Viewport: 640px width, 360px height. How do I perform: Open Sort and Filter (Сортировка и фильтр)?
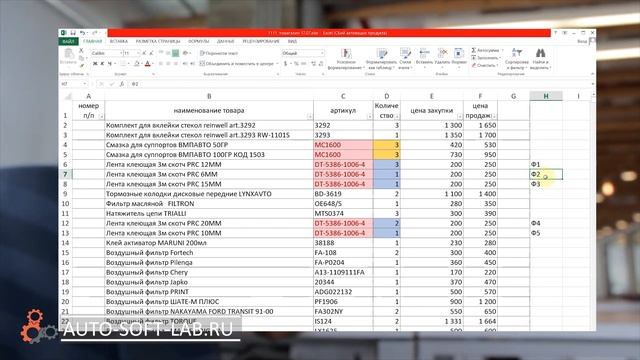(x=517, y=58)
